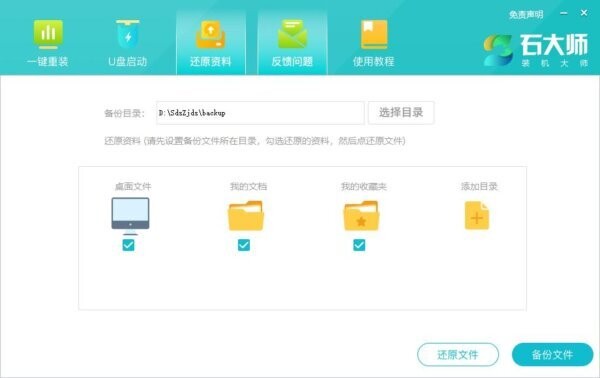The width and height of the screenshot is (600, 378).
Task: Click the 我的收藏夹 label
Action: (x=364, y=186)
